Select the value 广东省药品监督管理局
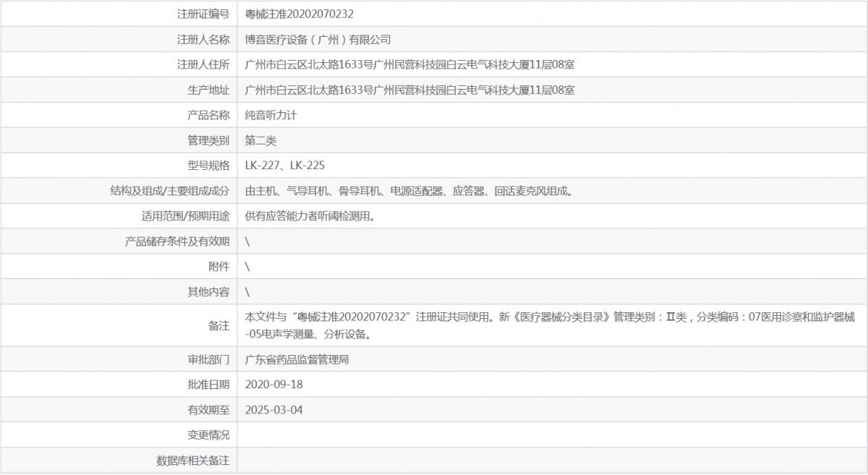The height and width of the screenshot is (475, 868). click(297, 359)
